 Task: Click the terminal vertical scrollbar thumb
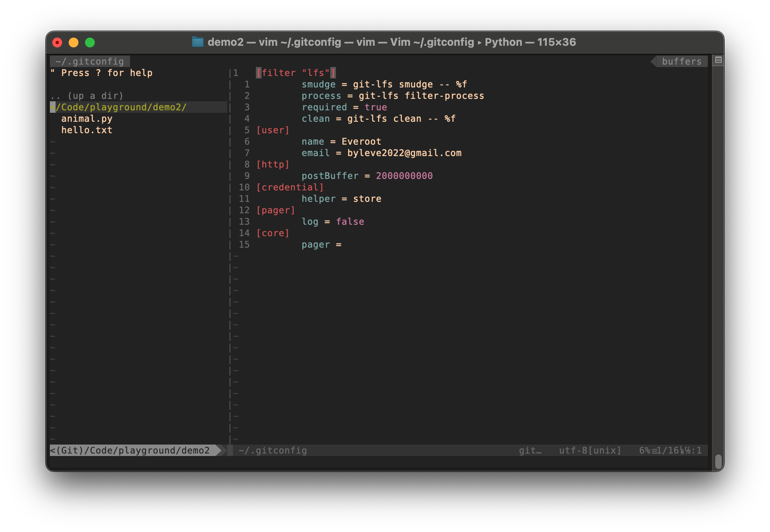tap(718, 462)
